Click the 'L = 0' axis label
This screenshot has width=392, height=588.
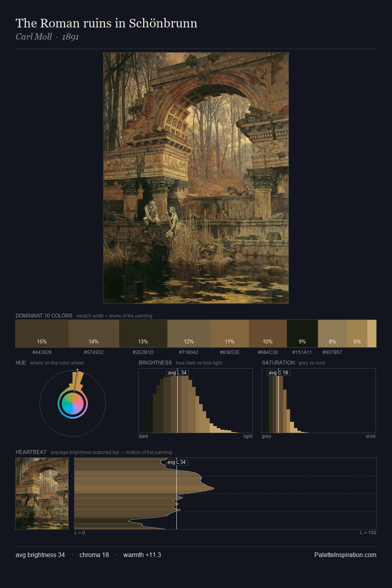click(80, 533)
